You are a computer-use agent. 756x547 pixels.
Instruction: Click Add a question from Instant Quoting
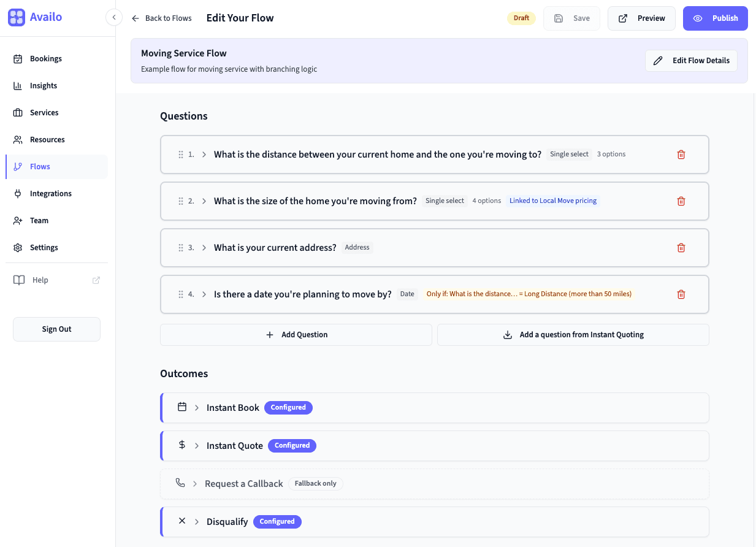pyautogui.click(x=573, y=334)
